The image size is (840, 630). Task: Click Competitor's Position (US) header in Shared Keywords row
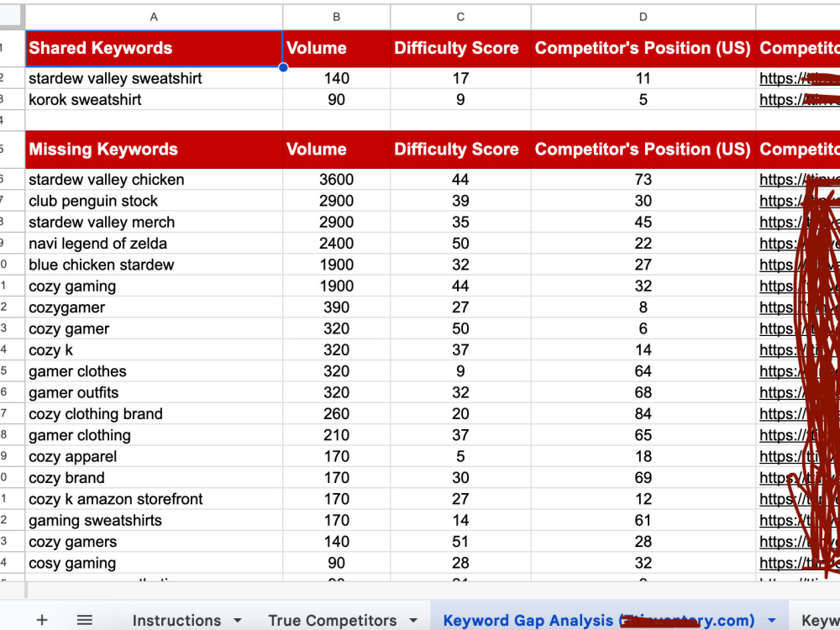tap(643, 48)
